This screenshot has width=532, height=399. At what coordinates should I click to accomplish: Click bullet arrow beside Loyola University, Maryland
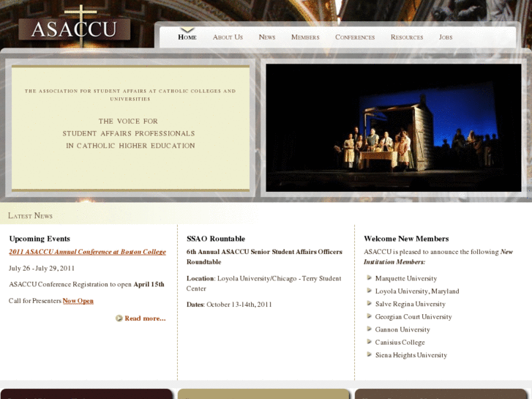click(370, 291)
